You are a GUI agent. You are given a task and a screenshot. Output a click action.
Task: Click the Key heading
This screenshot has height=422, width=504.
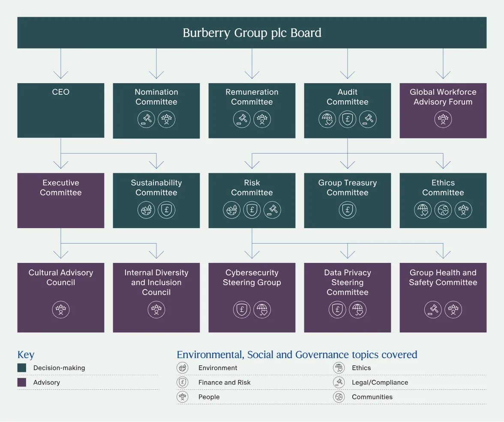[26, 354]
